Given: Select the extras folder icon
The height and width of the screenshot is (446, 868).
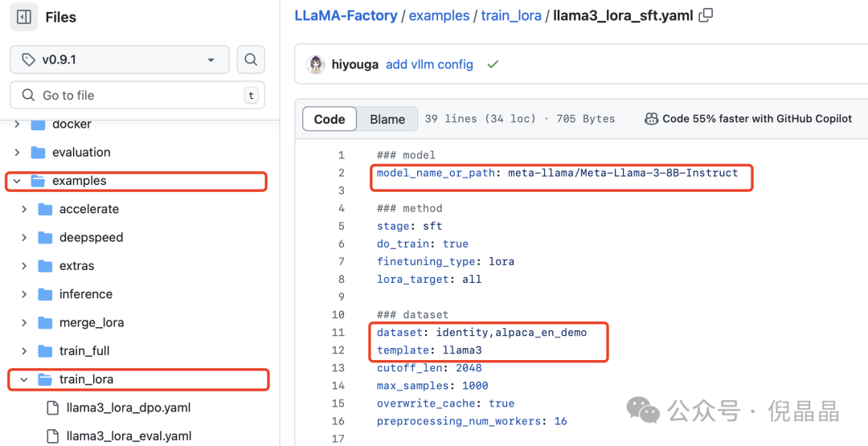Looking at the screenshot, I should [x=45, y=266].
